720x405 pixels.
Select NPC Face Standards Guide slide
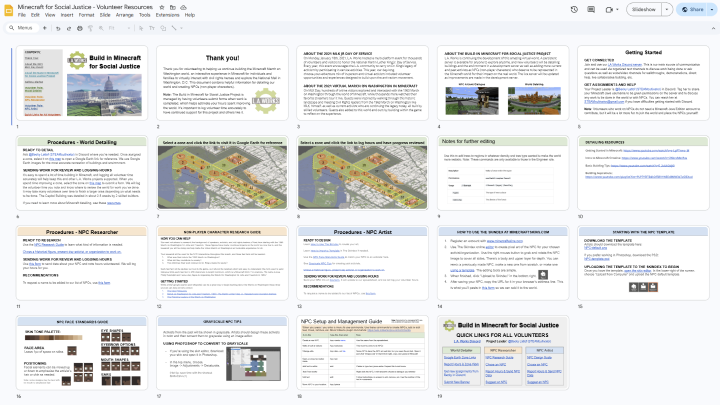82,353
